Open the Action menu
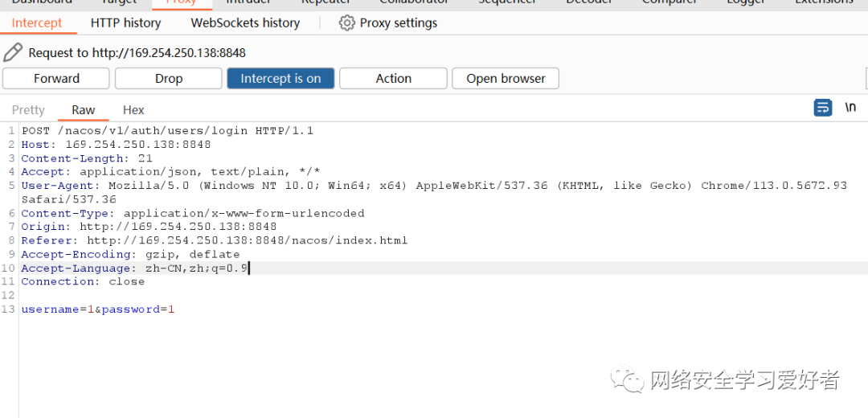This screenshot has height=418, width=868. 393,79
